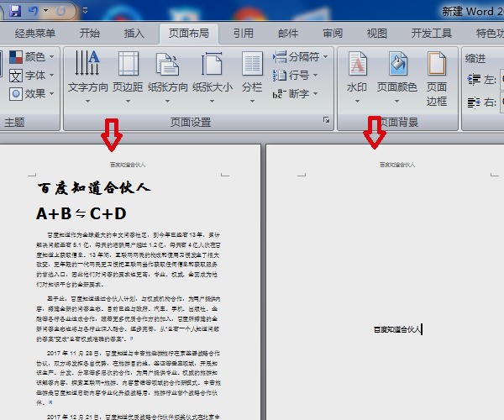Click the 水印 watermark icon

(x=358, y=63)
